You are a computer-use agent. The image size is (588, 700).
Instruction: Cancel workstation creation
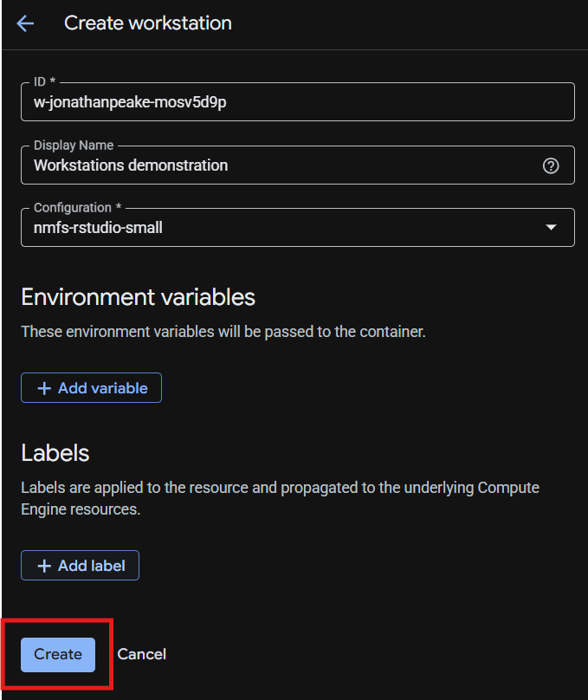[141, 654]
